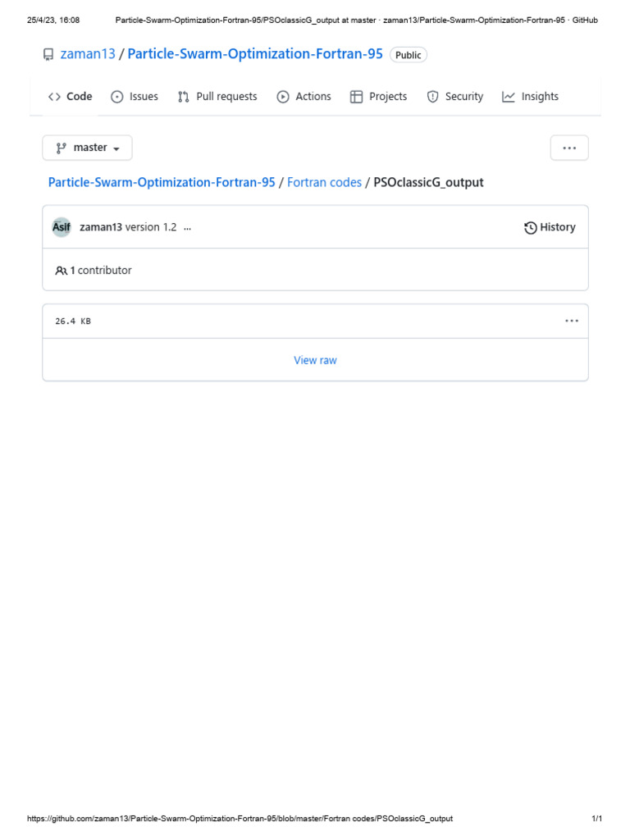Open the three-dot menu beside branch selector
630x840 pixels.
(569, 148)
